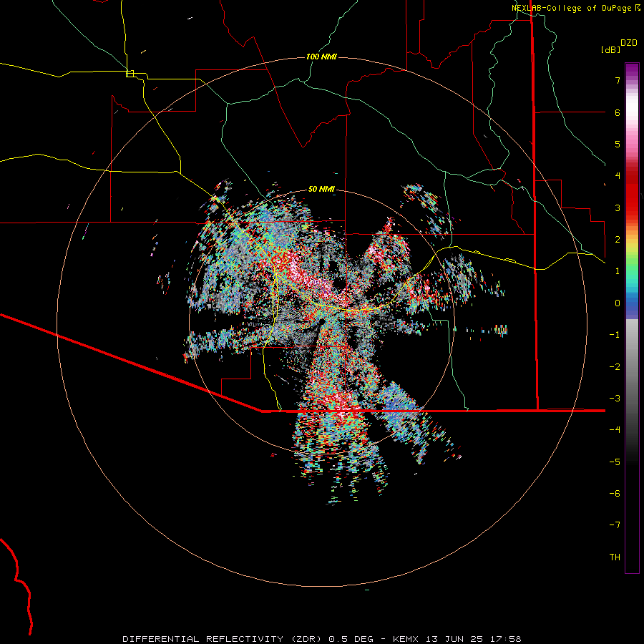
Task: Click the 5 value on color scale
Action: click(618, 144)
